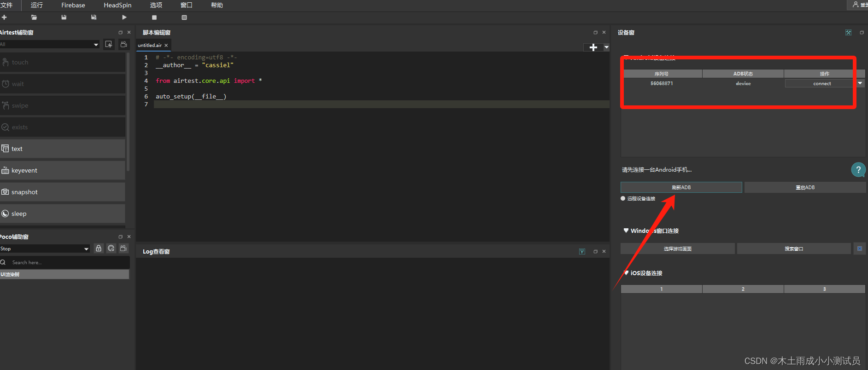868x370 pixels.
Task: Click the 序列号 column header
Action: tap(661, 74)
